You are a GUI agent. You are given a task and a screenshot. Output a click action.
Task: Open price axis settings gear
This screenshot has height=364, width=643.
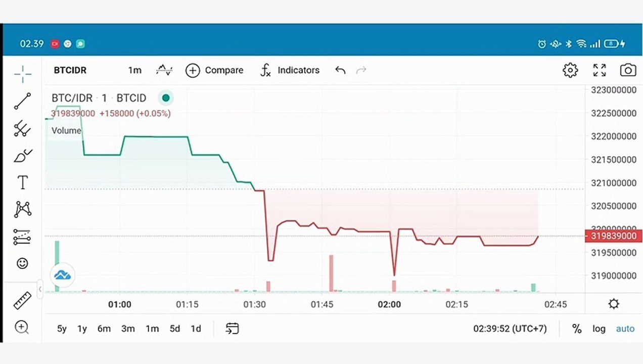[614, 304]
